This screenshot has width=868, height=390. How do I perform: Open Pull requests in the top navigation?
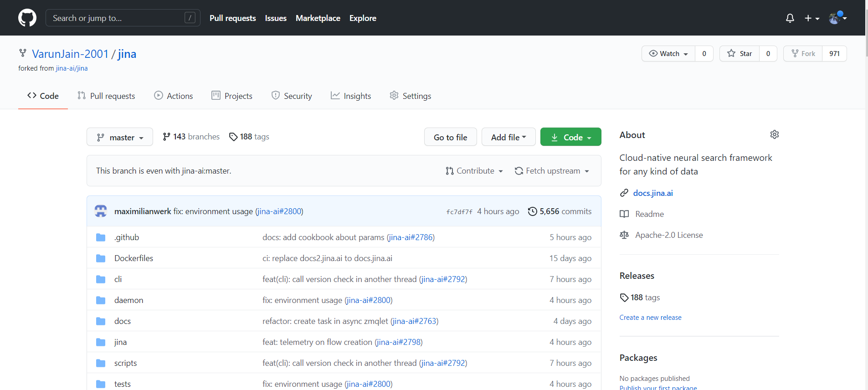point(233,18)
